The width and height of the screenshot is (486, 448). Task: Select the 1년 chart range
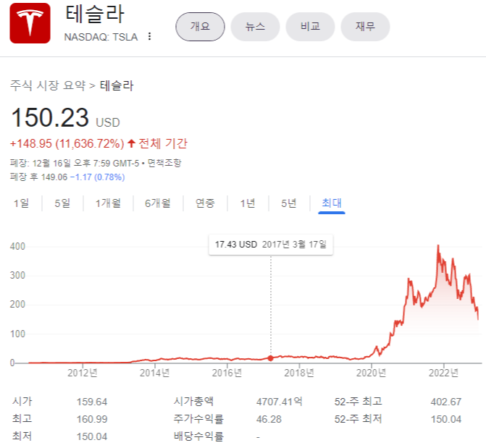tap(248, 203)
